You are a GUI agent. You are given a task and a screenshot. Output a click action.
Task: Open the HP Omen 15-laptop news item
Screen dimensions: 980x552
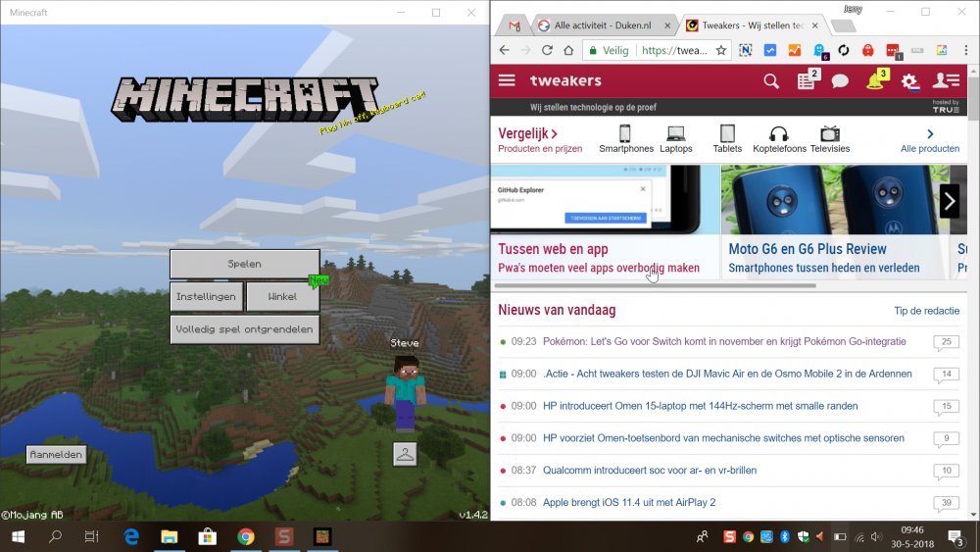[700, 406]
